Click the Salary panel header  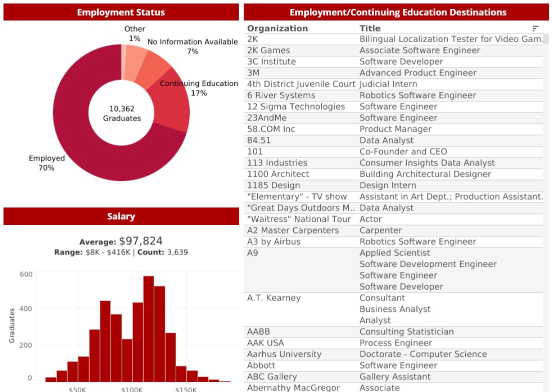pyautogui.click(x=121, y=216)
